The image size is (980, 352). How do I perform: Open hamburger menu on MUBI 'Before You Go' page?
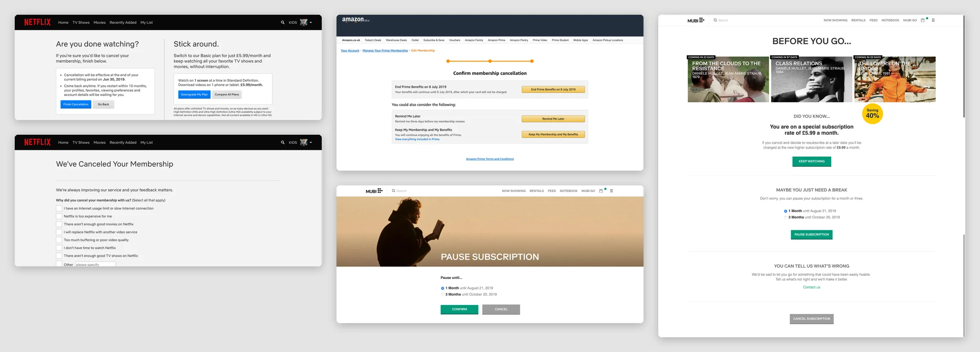click(x=933, y=20)
